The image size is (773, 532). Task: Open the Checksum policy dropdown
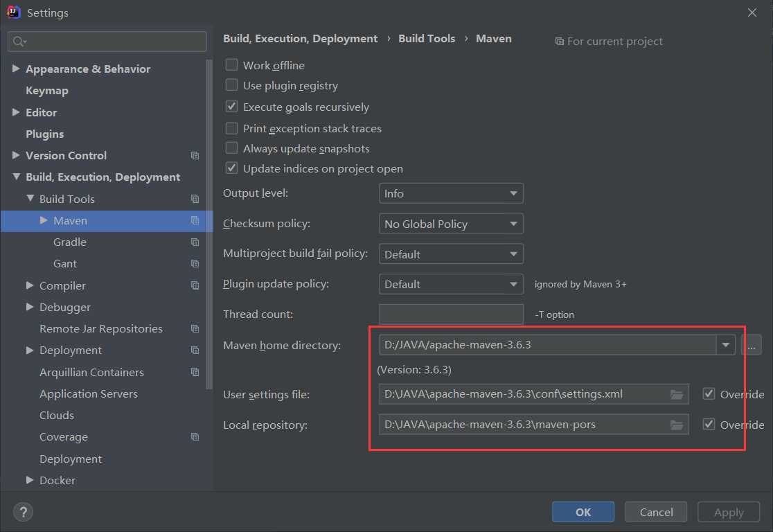pyautogui.click(x=451, y=224)
